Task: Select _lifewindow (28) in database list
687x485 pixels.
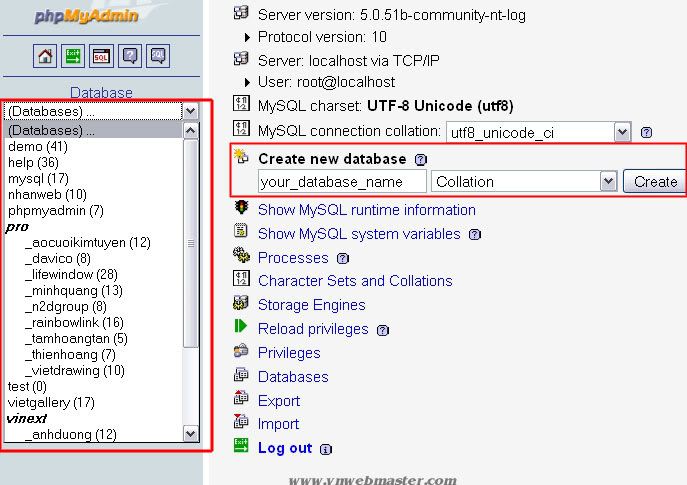Action: pyautogui.click(x=71, y=274)
